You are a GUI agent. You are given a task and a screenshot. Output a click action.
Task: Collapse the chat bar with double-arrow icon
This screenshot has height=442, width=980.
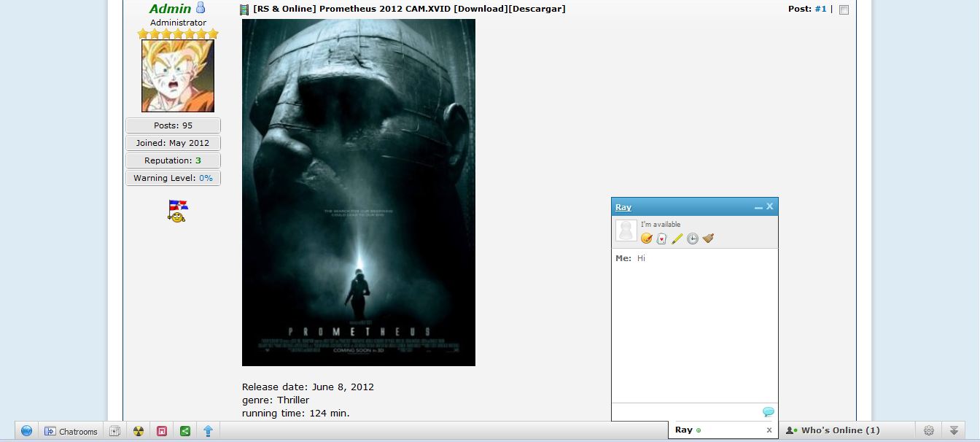point(954,430)
